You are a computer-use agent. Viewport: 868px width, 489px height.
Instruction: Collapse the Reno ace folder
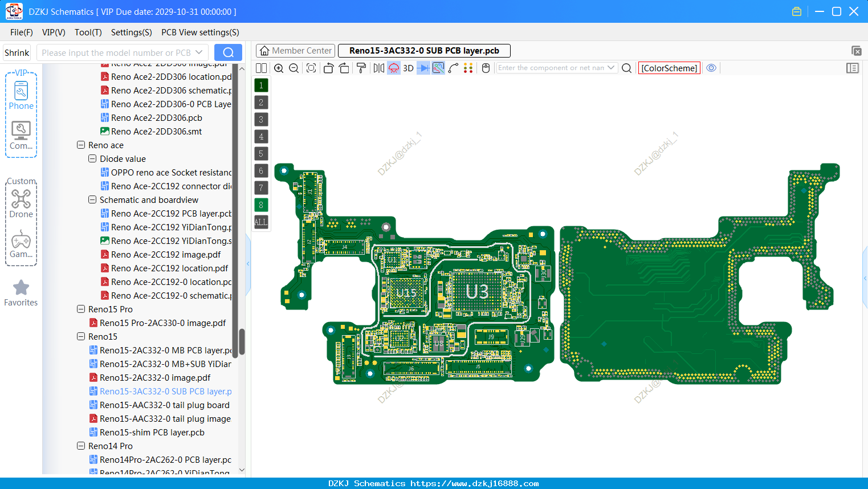tap(81, 145)
